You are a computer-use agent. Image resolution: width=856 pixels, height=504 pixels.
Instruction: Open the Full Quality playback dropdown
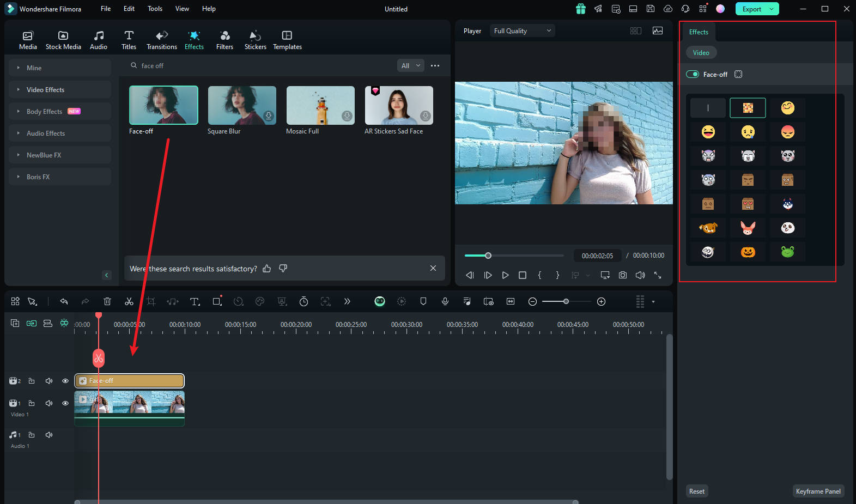522,31
